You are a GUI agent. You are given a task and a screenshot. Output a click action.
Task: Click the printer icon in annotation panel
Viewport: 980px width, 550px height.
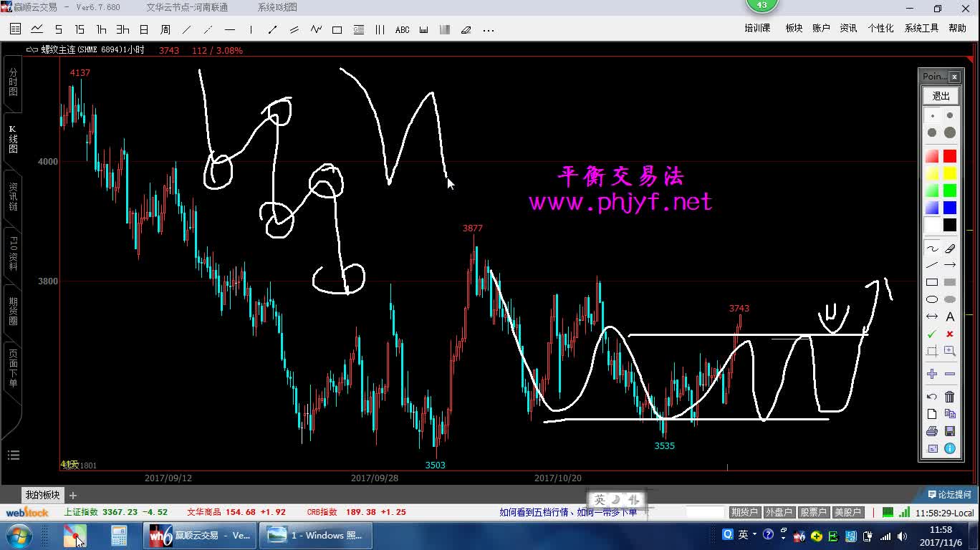932,431
